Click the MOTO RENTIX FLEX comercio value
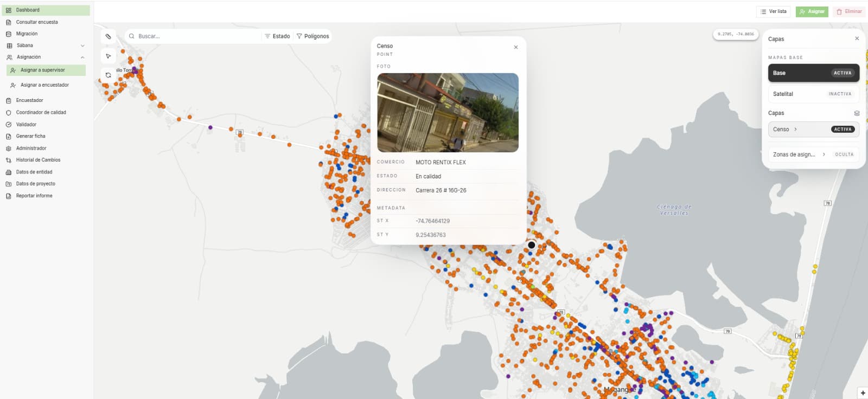868x399 pixels. (x=441, y=162)
